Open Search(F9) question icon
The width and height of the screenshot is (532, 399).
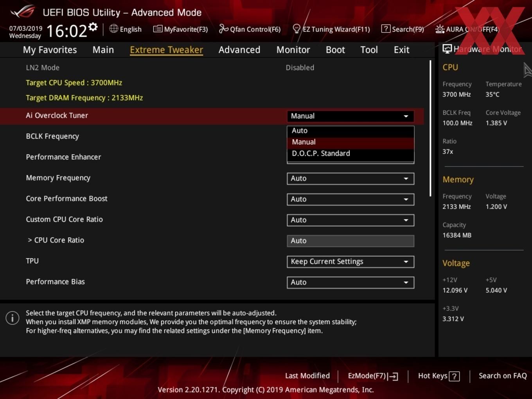point(386,29)
